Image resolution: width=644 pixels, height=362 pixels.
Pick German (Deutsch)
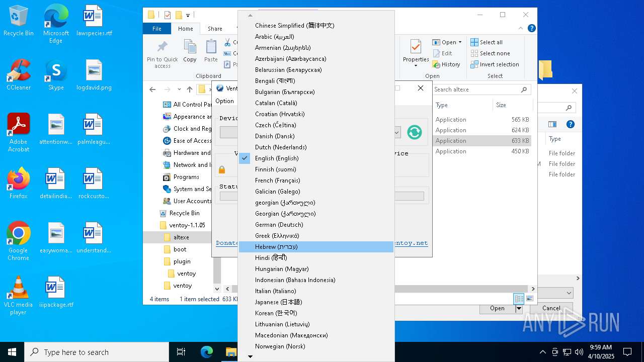click(316, 225)
